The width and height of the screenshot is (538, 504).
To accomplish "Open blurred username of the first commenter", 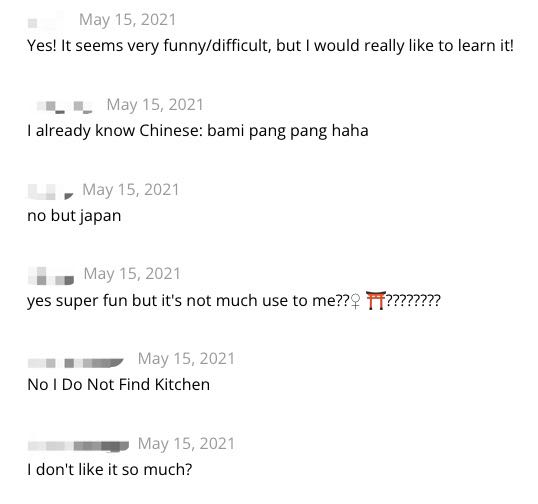I will [x=46, y=21].
